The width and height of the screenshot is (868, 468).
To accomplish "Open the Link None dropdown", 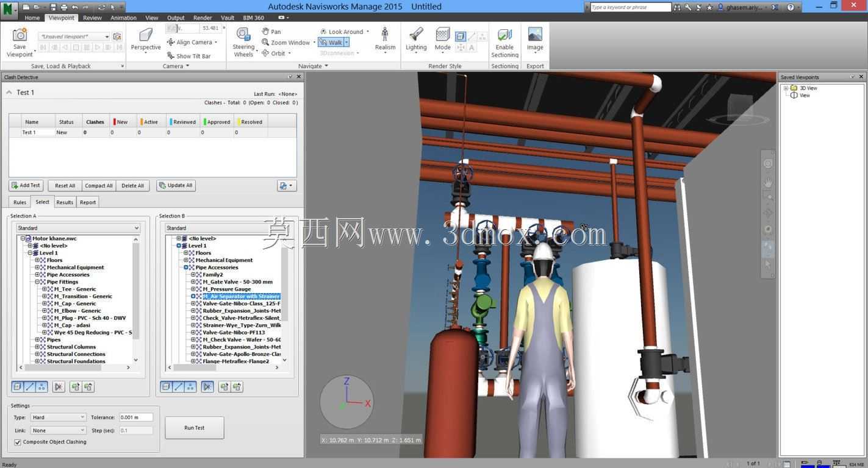I will pyautogui.click(x=58, y=430).
